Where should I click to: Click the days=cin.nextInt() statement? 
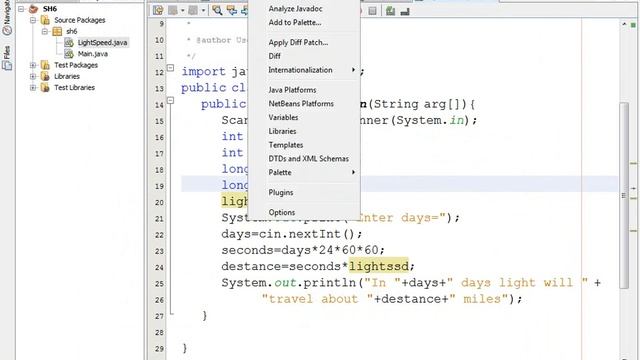point(291,234)
